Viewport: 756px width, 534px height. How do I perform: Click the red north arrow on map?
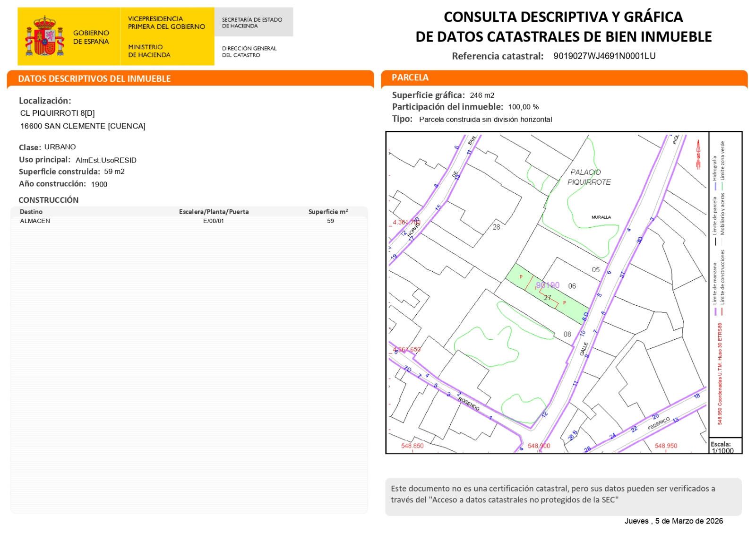(698, 155)
